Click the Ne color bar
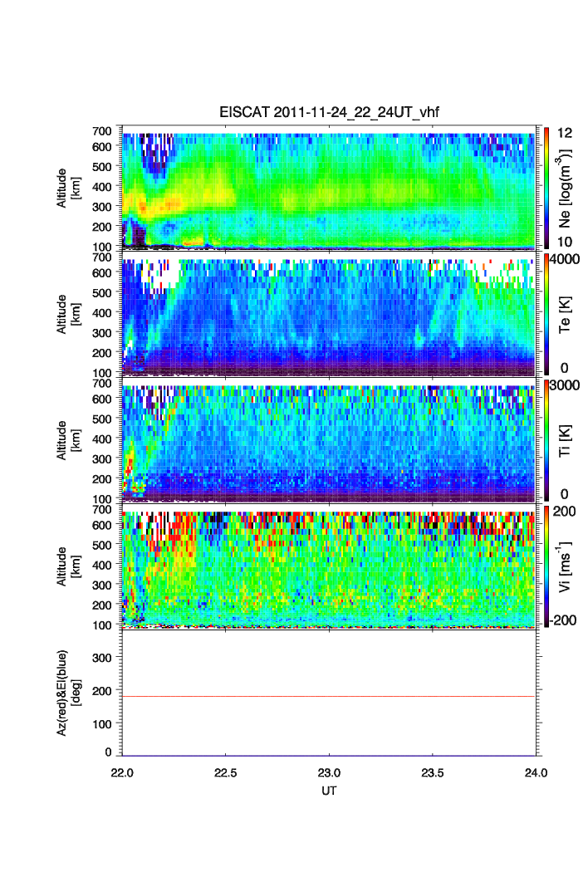The height and width of the screenshot is (882, 588). tap(546, 188)
